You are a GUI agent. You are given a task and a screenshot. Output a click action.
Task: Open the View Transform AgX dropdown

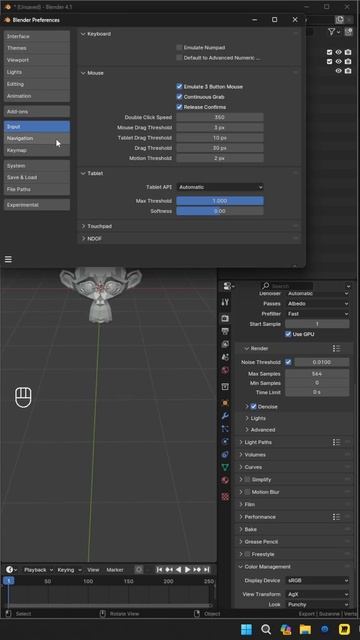tap(317, 594)
